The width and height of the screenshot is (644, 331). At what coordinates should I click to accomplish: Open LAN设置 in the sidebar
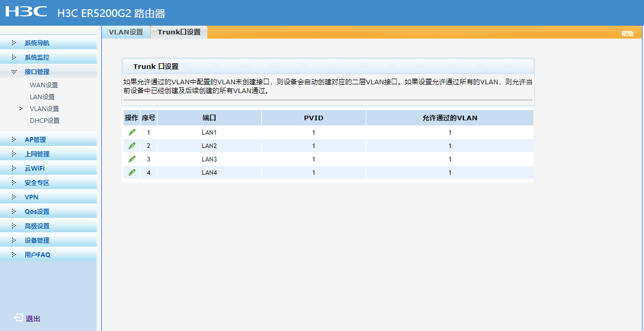[x=42, y=97]
